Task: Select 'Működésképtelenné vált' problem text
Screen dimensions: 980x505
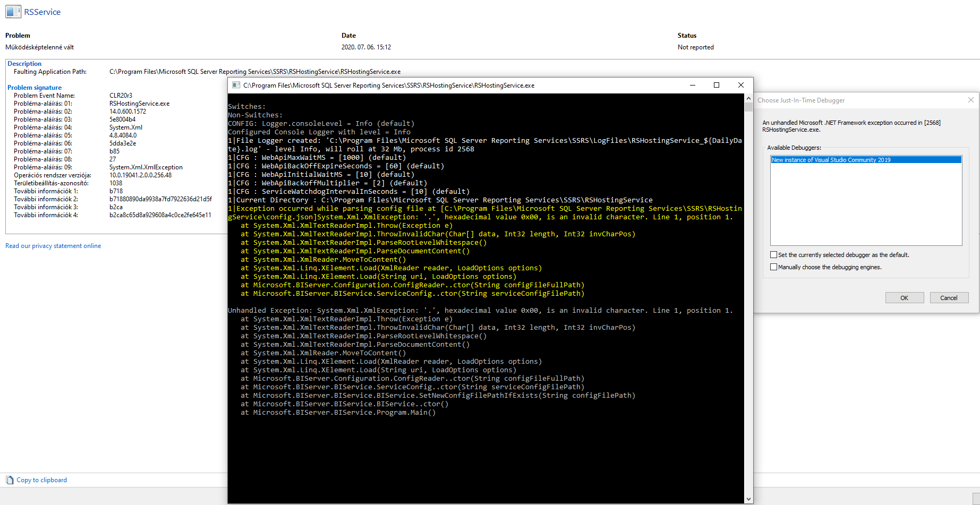Action: [40, 47]
